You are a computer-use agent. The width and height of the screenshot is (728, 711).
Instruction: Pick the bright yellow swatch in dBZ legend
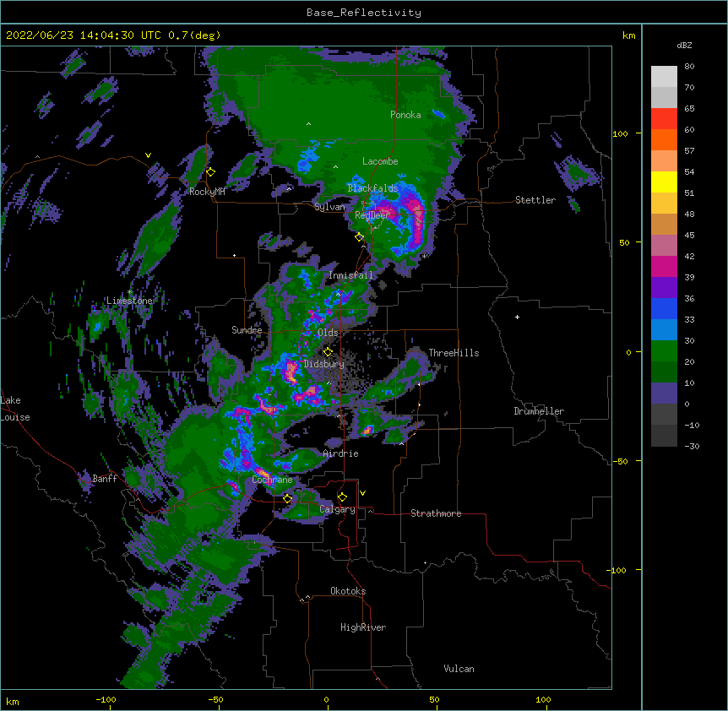click(x=664, y=182)
